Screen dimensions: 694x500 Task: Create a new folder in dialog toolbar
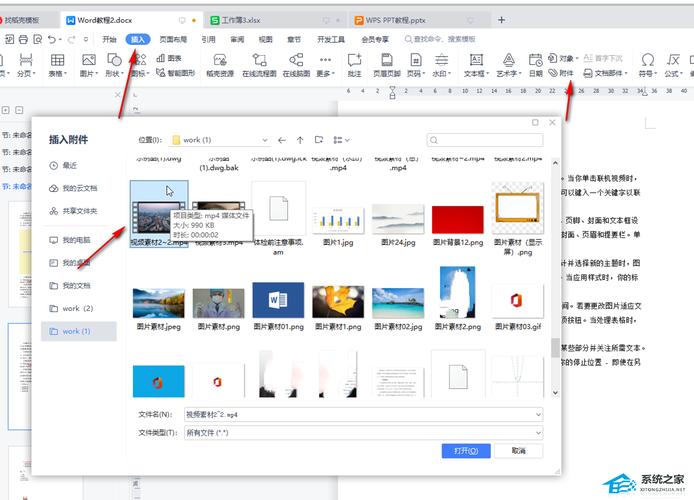[318, 140]
